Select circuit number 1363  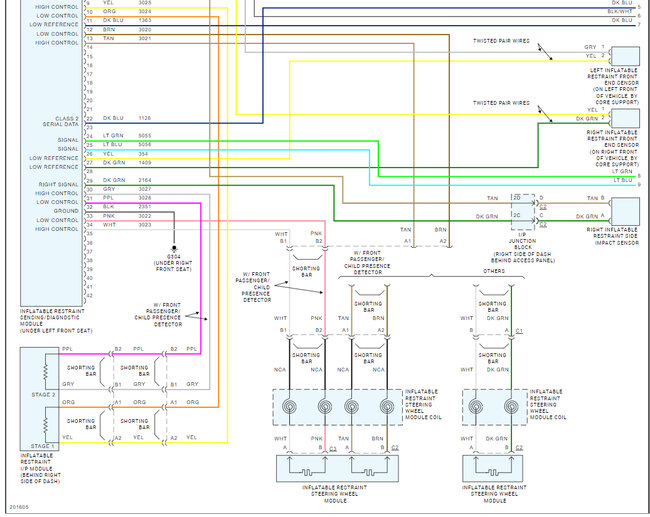point(145,20)
